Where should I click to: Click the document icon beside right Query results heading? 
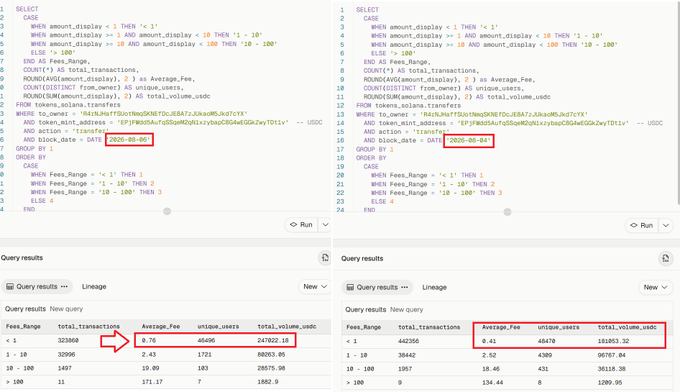click(x=665, y=259)
